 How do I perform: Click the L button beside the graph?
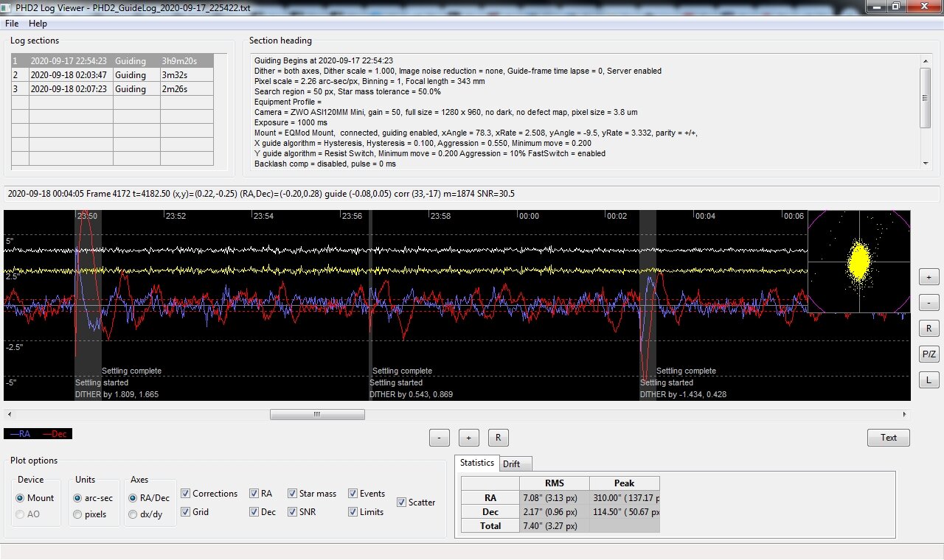(x=929, y=380)
